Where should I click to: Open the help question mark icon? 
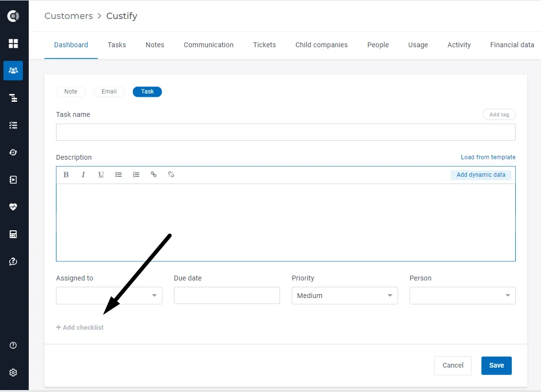coord(13,345)
